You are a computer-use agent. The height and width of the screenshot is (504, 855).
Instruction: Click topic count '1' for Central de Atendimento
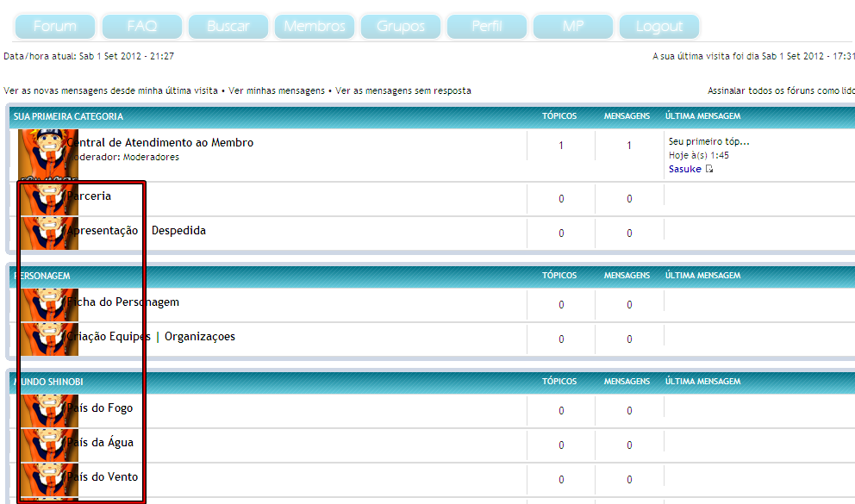point(560,146)
